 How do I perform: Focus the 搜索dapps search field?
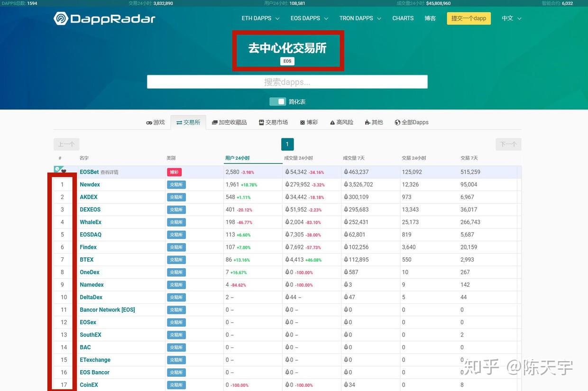coord(287,82)
